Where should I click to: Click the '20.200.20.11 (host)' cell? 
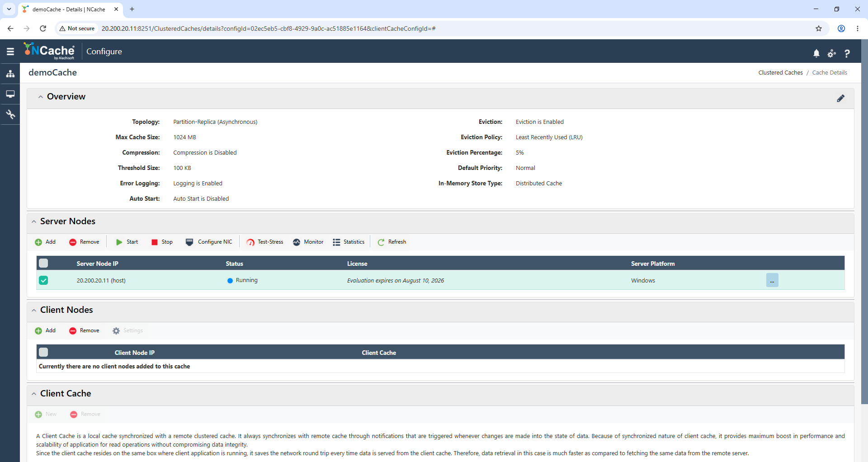(x=101, y=281)
